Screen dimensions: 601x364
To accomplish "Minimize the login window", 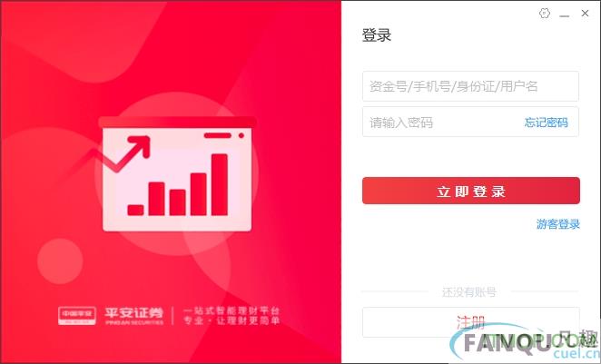I will click(x=564, y=16).
